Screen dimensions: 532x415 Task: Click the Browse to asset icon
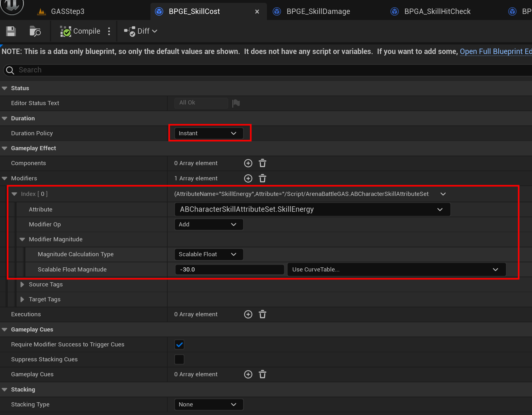(35, 31)
